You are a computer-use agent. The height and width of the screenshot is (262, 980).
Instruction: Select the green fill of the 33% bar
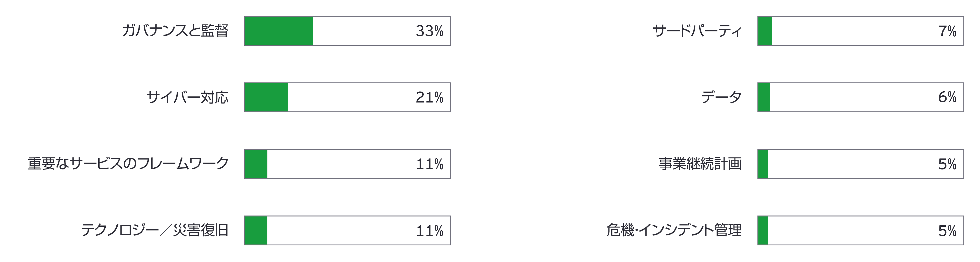[x=278, y=31]
